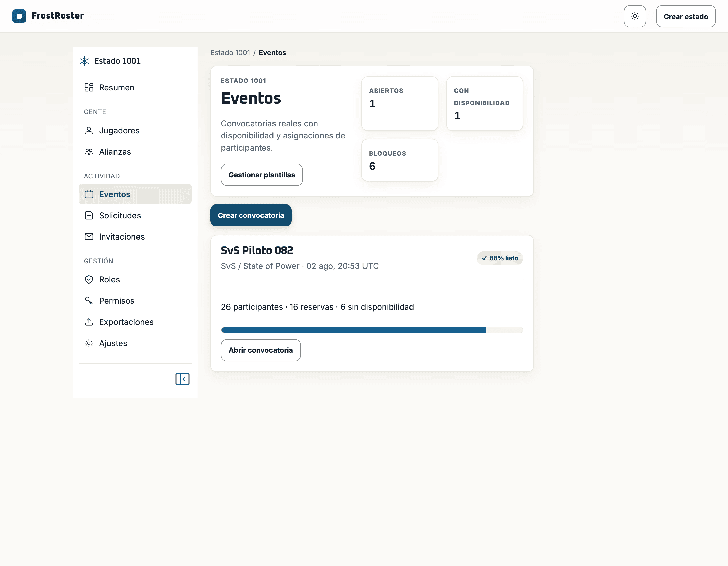The width and height of the screenshot is (728, 566).
Task: Click the Estado 1001 sidebar heading
Action: (117, 61)
